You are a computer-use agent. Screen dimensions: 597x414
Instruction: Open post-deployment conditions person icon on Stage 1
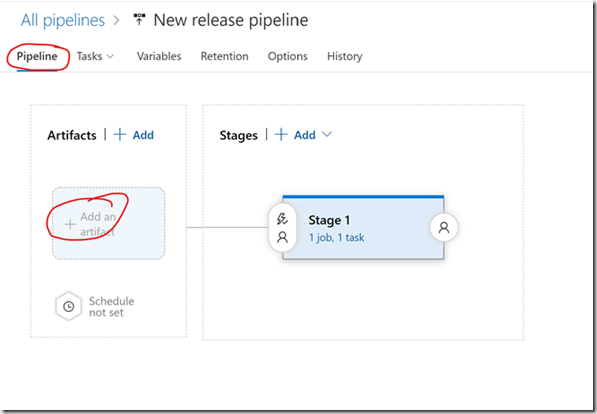pyautogui.click(x=444, y=227)
